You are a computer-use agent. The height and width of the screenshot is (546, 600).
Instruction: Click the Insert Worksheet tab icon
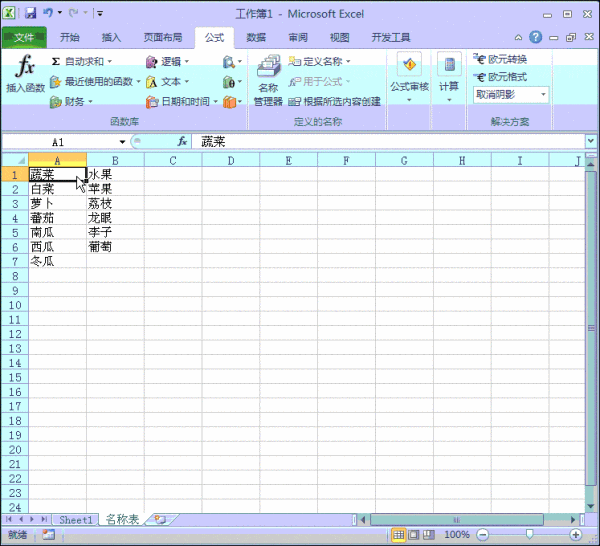[x=161, y=519]
